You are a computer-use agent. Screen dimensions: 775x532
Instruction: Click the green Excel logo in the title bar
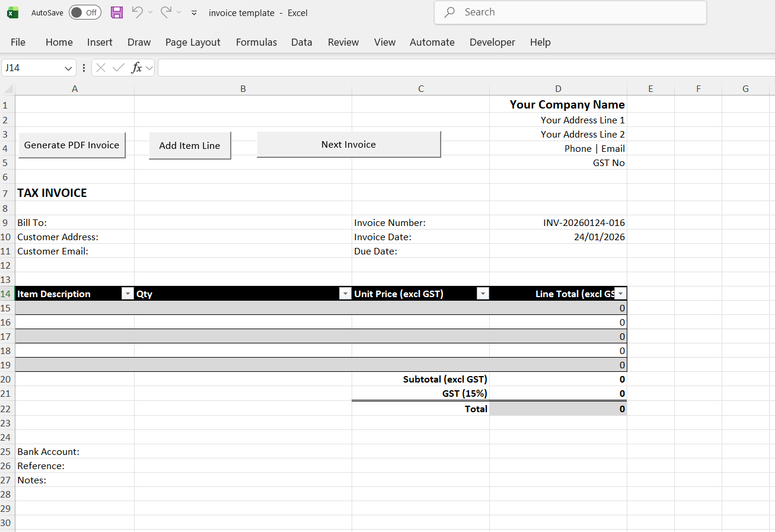12,12
